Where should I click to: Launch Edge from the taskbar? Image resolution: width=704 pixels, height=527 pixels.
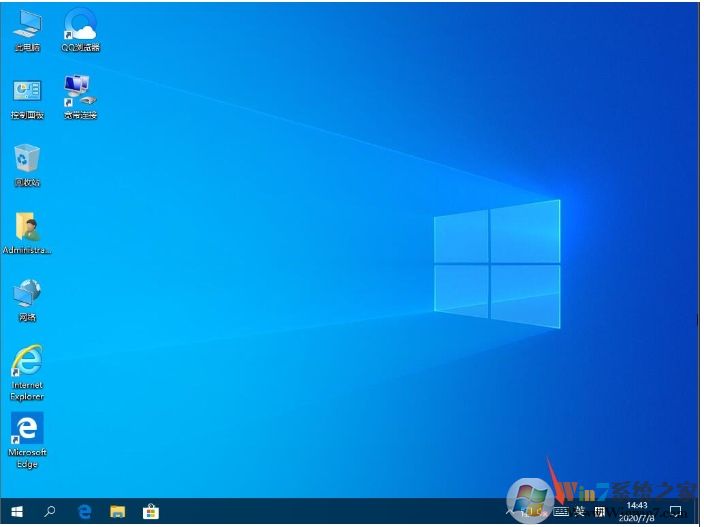(84, 511)
